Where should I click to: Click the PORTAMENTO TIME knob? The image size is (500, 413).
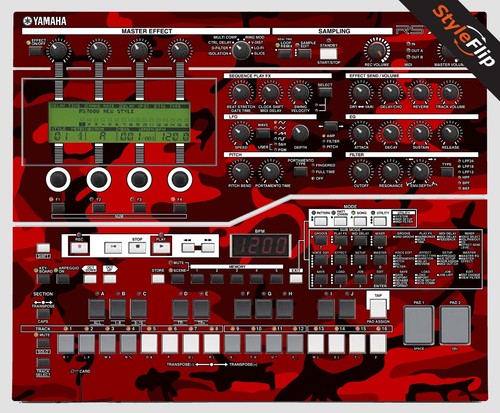point(271,171)
